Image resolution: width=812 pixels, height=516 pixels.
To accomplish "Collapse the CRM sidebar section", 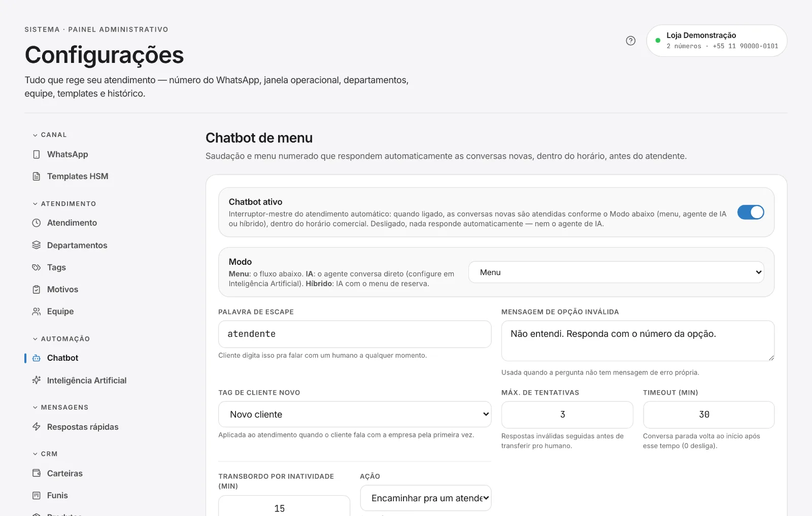I will coord(45,454).
